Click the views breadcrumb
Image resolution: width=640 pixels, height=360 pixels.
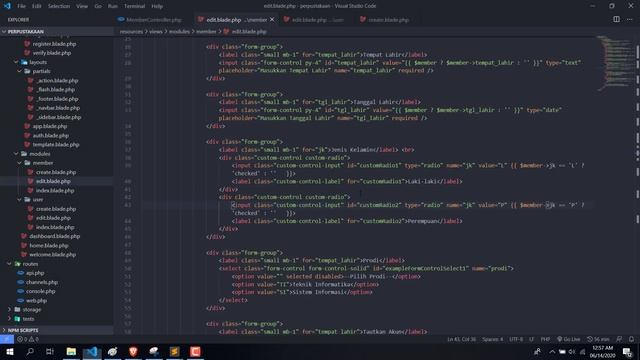(x=156, y=31)
